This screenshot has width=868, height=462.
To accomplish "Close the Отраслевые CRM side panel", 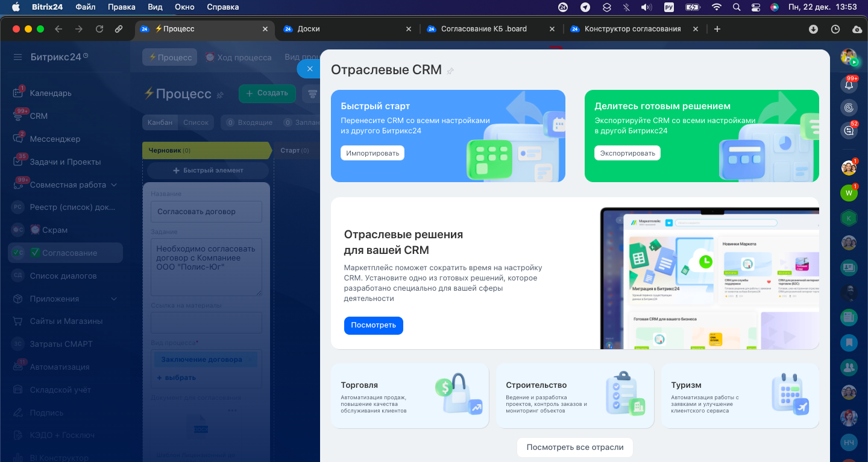I will (x=310, y=69).
